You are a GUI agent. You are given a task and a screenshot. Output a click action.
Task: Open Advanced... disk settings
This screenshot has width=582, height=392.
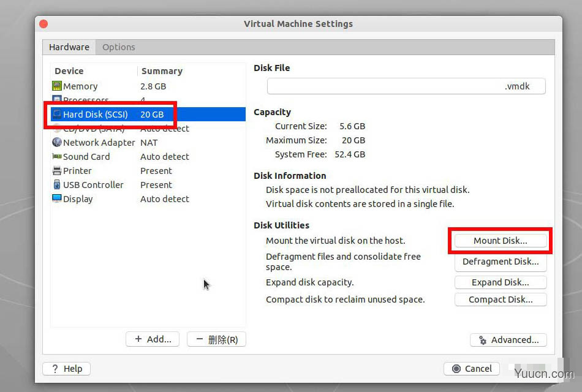508,340
